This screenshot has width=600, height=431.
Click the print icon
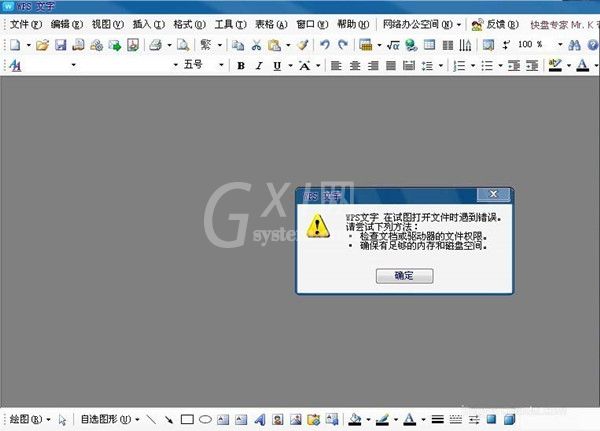click(155, 45)
